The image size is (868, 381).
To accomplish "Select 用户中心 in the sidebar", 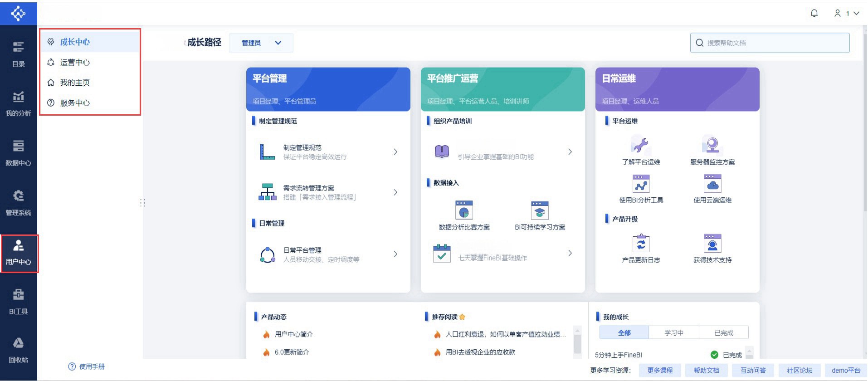I will click(x=19, y=252).
